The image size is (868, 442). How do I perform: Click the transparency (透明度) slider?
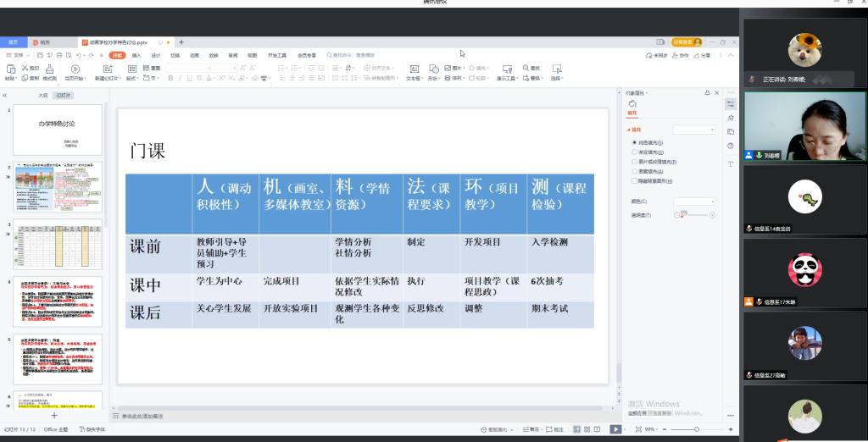coord(695,215)
